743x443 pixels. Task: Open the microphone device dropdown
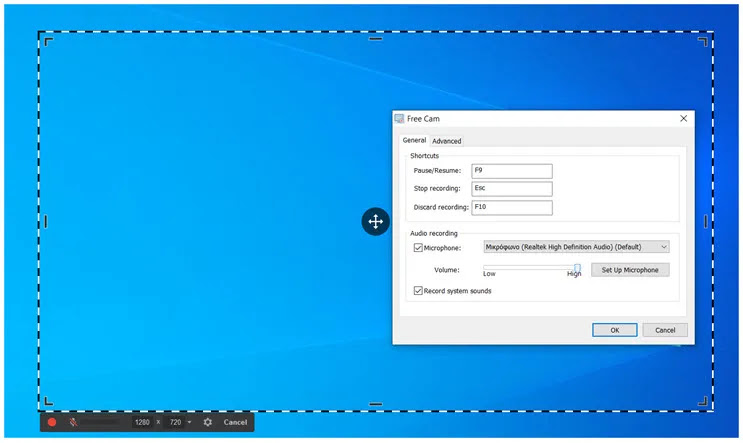point(577,247)
